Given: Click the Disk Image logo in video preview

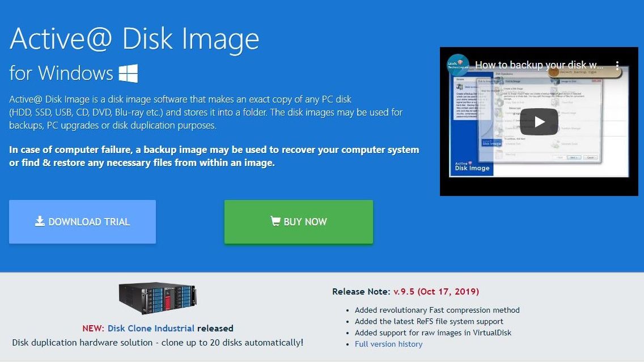Looking at the screenshot, I should (x=472, y=166).
